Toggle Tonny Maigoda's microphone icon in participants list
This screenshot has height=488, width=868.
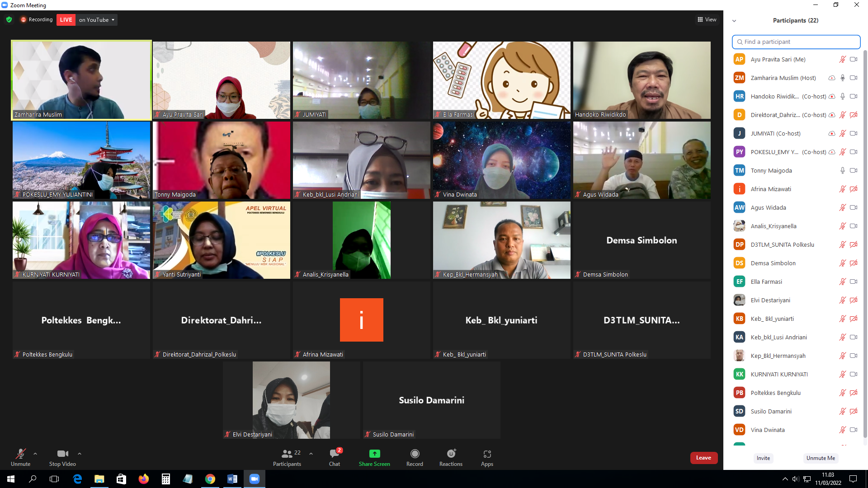coord(843,170)
